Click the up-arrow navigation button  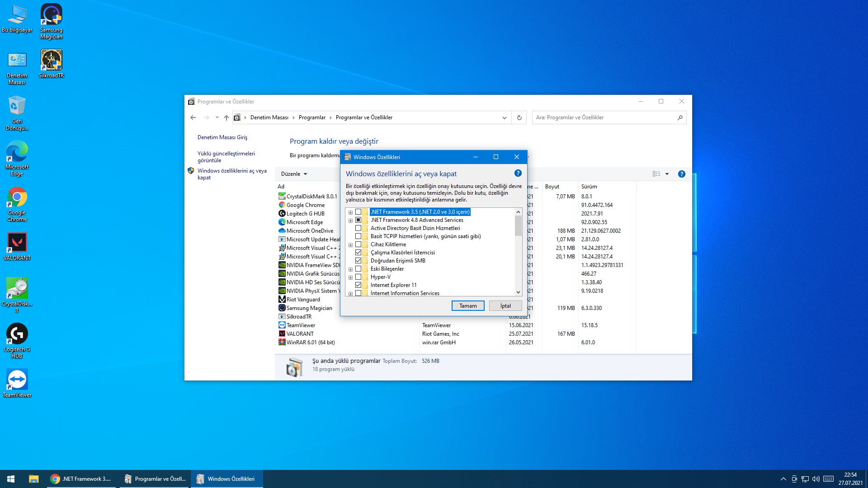click(226, 117)
